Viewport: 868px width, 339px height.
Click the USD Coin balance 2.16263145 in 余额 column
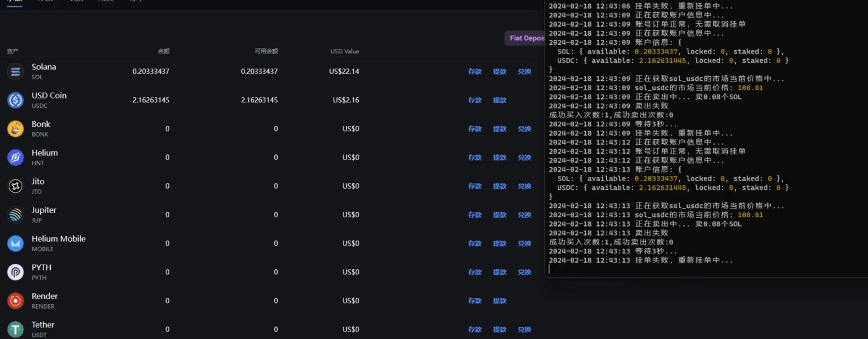click(151, 100)
